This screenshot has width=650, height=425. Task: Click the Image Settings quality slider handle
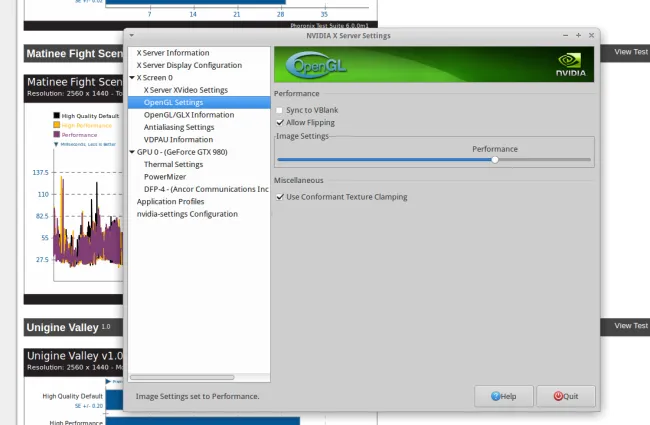[495, 159]
